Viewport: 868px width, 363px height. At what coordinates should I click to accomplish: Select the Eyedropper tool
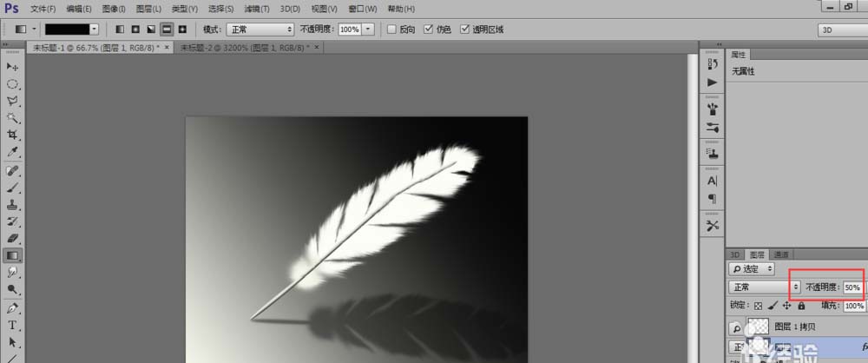[13, 152]
